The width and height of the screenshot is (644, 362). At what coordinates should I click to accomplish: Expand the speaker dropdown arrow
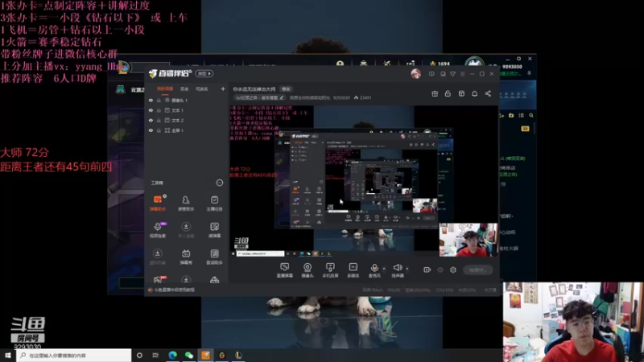[407, 269]
